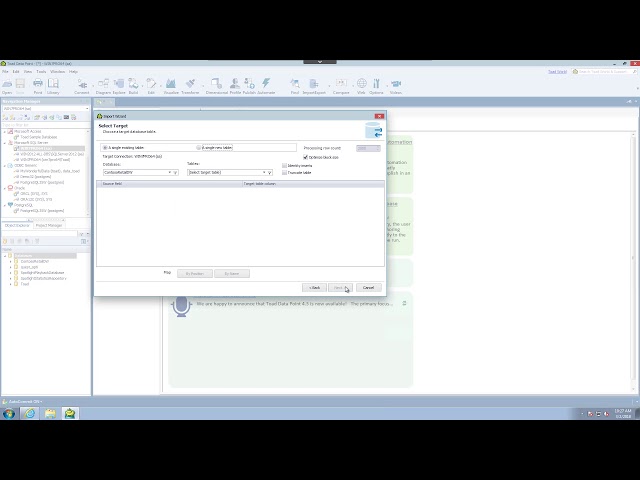Image resolution: width=640 pixels, height=480 pixels.
Task: Click the Find toolbar icon
Action: 295,86
